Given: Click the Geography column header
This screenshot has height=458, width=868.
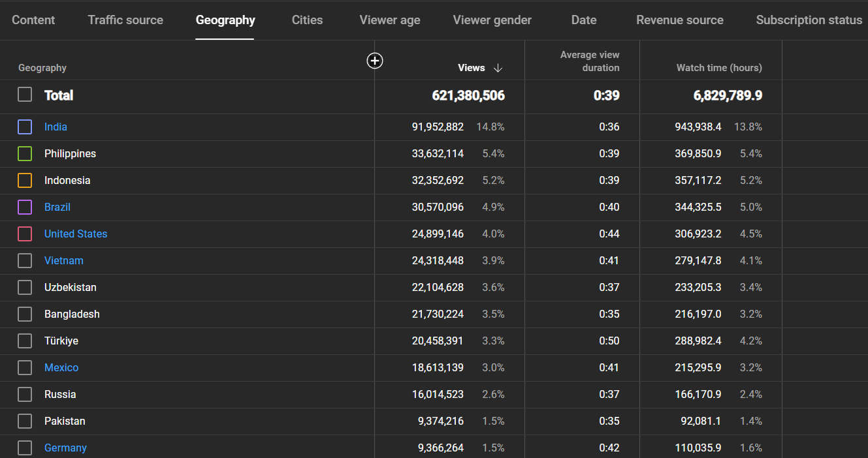Looking at the screenshot, I should click(x=42, y=68).
